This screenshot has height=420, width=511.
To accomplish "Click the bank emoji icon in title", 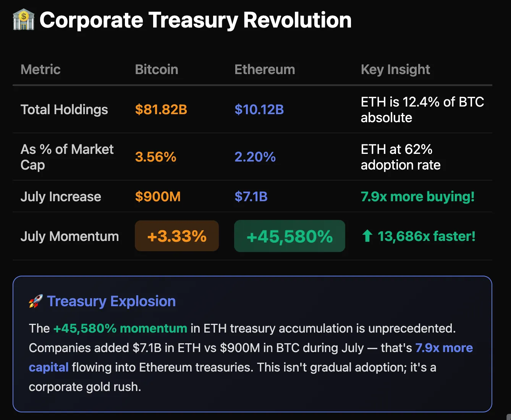I will 24,20.
